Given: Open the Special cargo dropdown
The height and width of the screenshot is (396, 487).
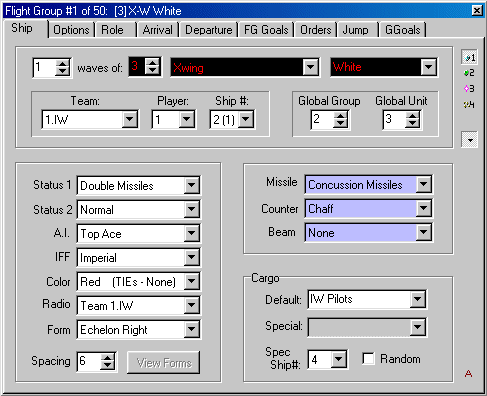Looking at the screenshot, I should coord(418,327).
